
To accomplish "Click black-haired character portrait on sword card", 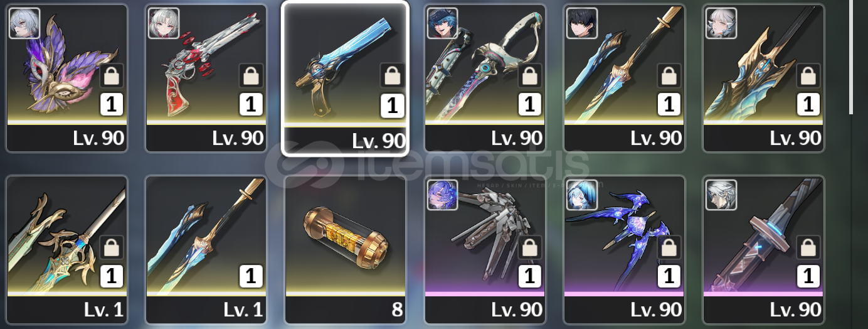I will pos(582,23).
